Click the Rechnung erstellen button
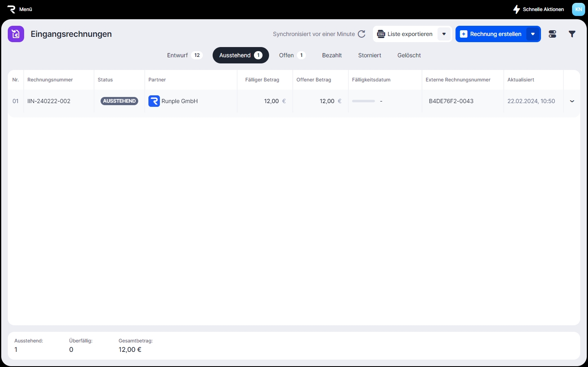The image size is (588, 367). (x=491, y=34)
